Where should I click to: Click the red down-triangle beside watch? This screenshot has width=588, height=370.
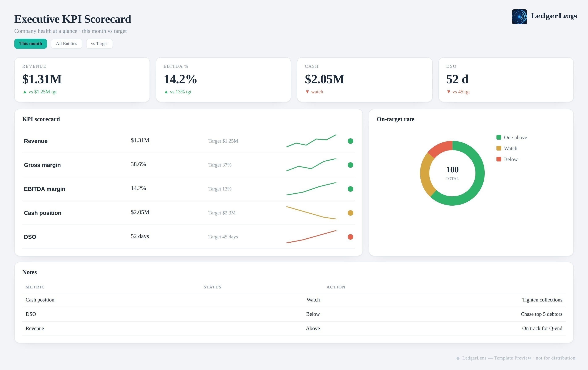307,92
